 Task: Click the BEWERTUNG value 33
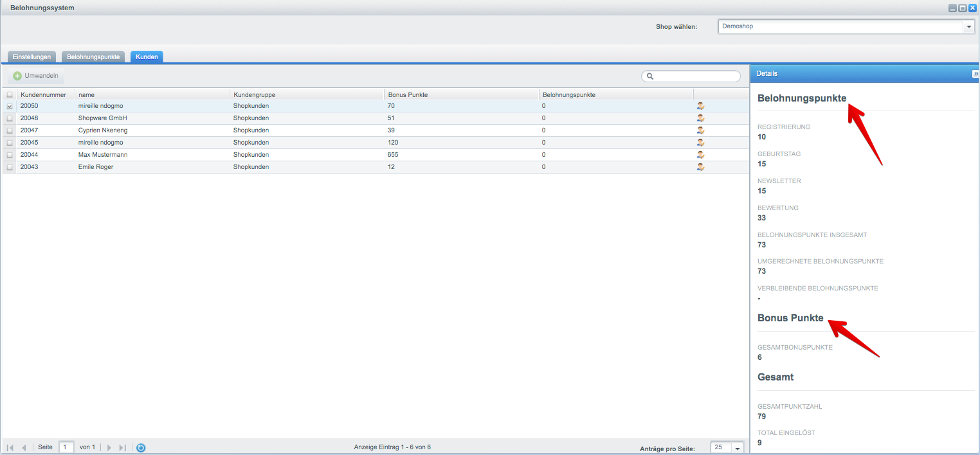click(762, 218)
